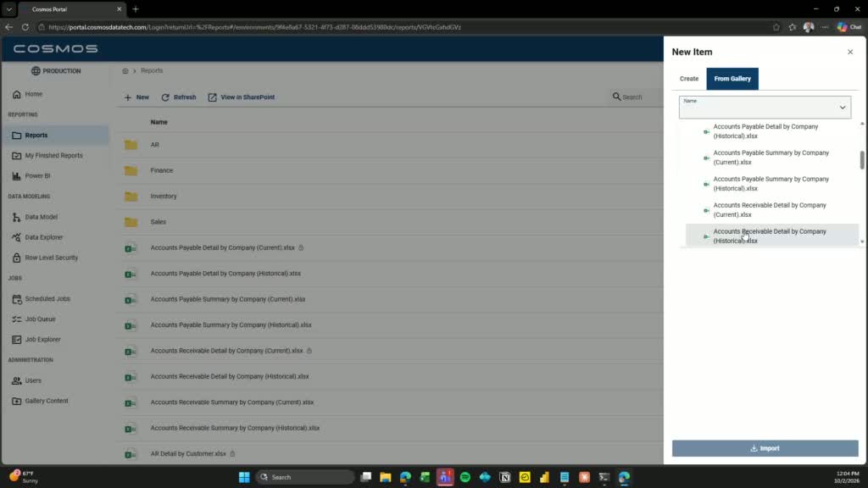Open Notion from the taskbar
868x488 pixels.
[505, 477]
